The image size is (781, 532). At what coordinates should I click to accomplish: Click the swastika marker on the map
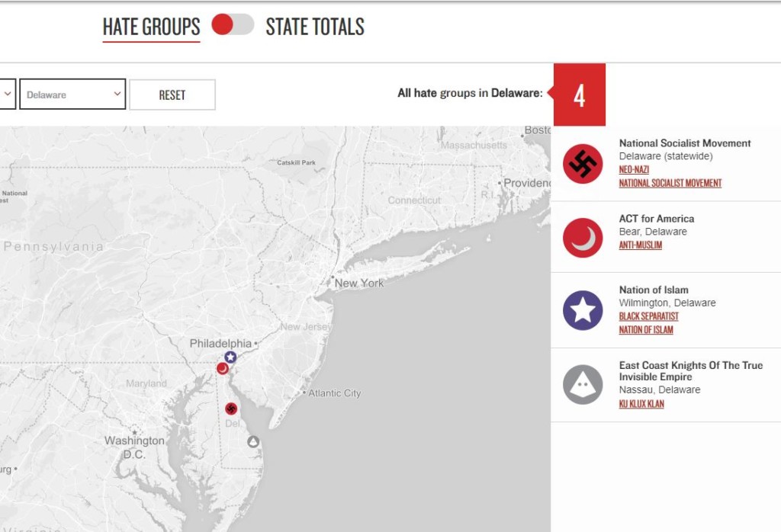231,409
